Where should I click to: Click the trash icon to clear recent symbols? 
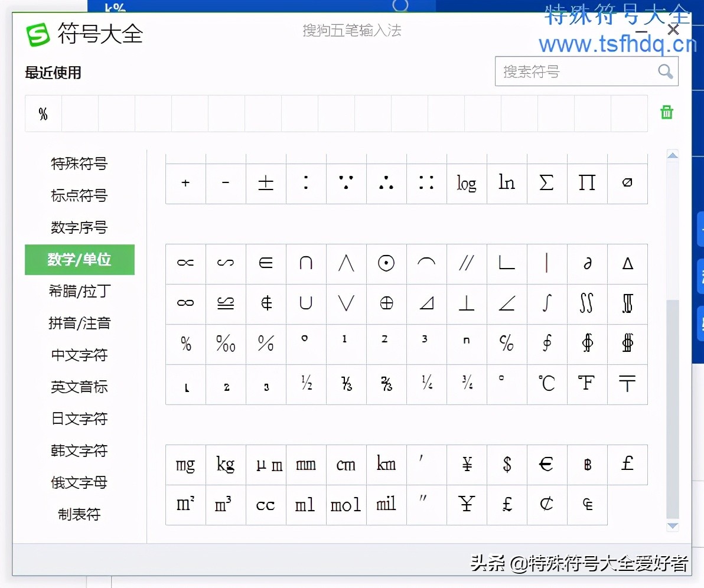click(x=667, y=112)
